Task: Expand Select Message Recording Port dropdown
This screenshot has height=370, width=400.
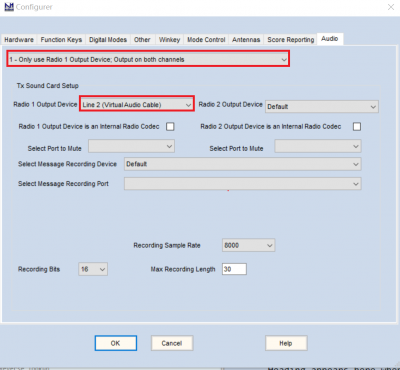Action: pos(243,184)
